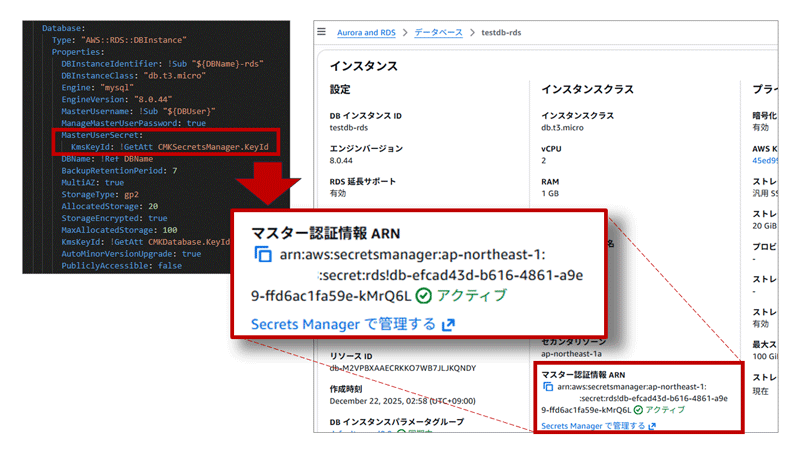This screenshot has width=800, height=450.
Task: Click the copy ARN icon in the enlarged callout
Action: pos(263,254)
